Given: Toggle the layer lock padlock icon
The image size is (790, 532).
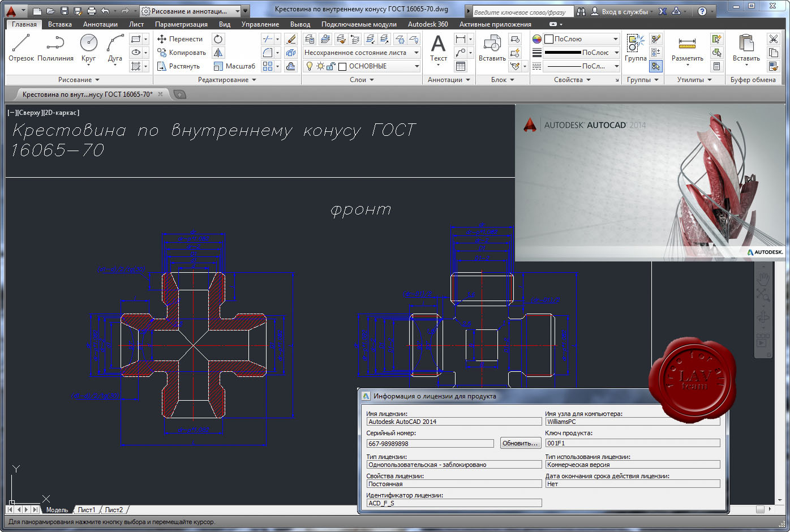Looking at the screenshot, I should point(331,66).
